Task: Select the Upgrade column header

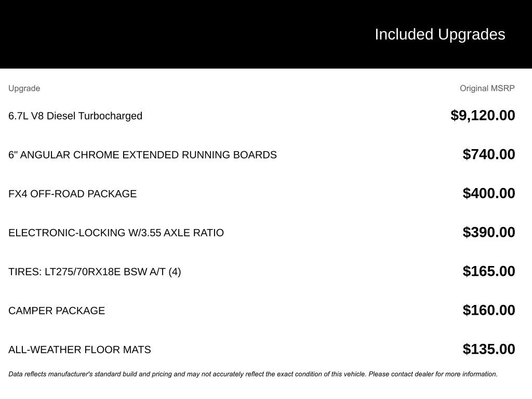Action: pos(24,88)
